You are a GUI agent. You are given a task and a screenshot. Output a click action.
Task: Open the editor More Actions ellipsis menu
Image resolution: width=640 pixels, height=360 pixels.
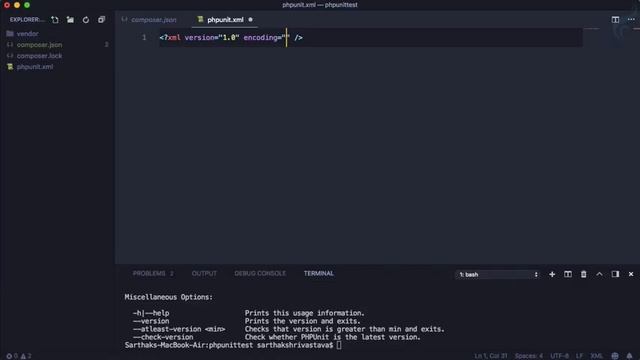(x=631, y=20)
